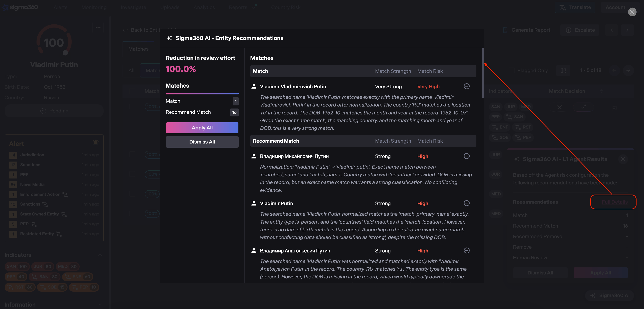Close the L1 Agent Results panel
Viewport: 644px width, 309px height.
(623, 159)
